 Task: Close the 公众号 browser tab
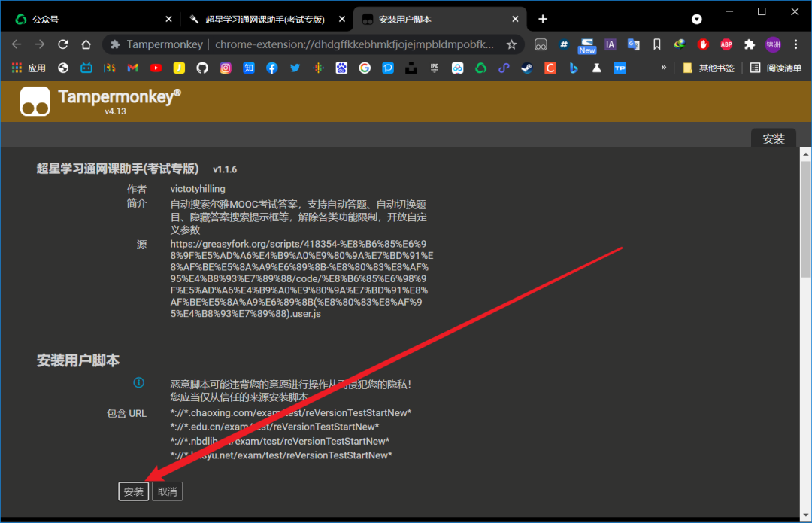169,19
